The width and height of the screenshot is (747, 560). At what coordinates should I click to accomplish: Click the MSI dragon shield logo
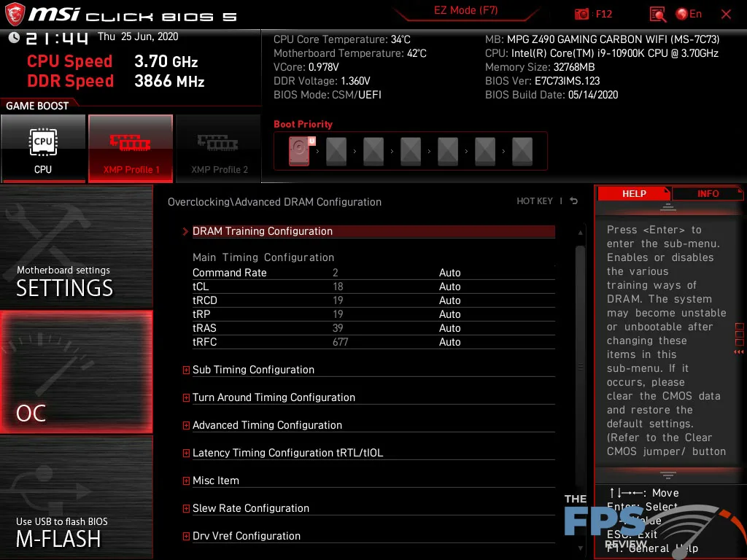pos(15,15)
